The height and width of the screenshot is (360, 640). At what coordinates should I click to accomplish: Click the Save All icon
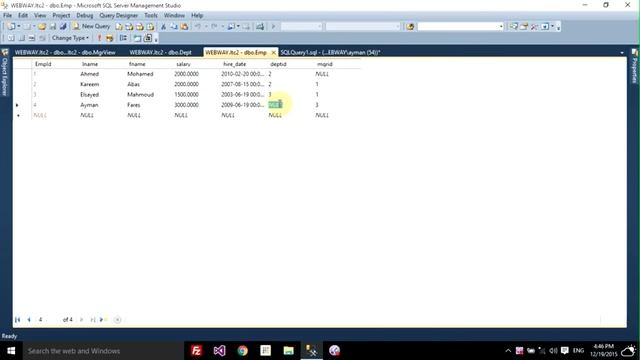[x=63, y=27]
